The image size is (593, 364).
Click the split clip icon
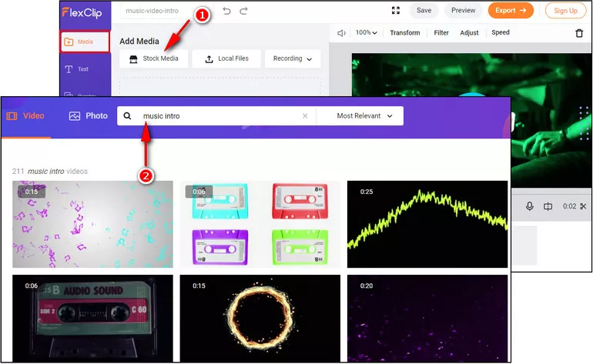coord(548,206)
